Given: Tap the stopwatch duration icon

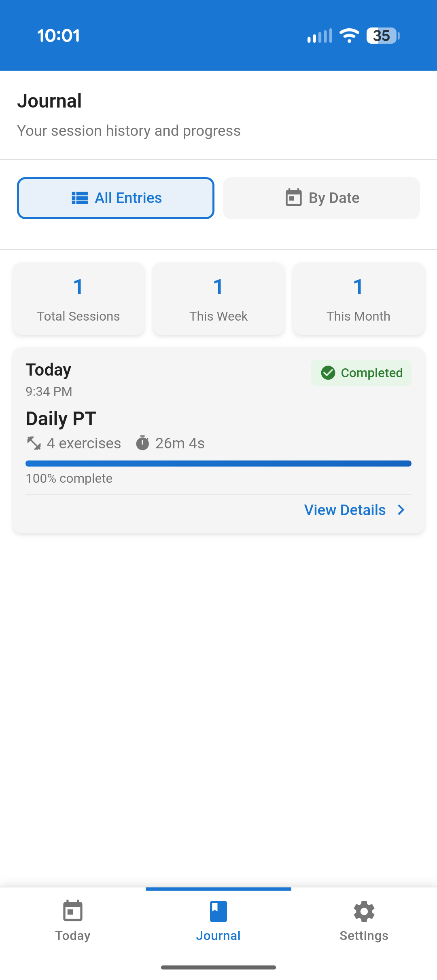Looking at the screenshot, I should pos(142,443).
